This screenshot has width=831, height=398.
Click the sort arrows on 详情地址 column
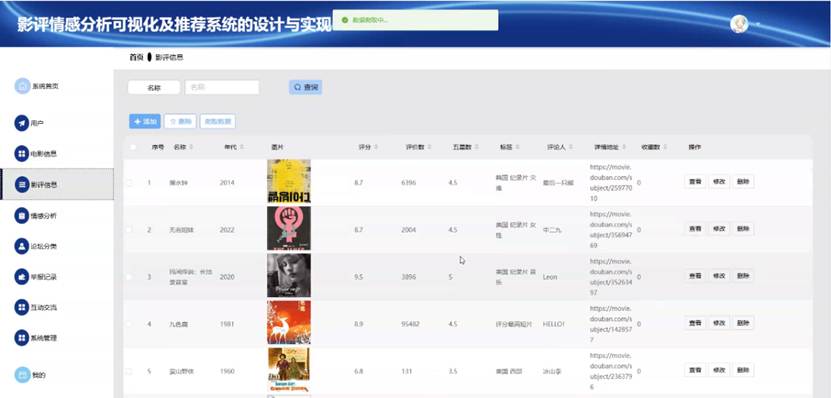(624, 147)
